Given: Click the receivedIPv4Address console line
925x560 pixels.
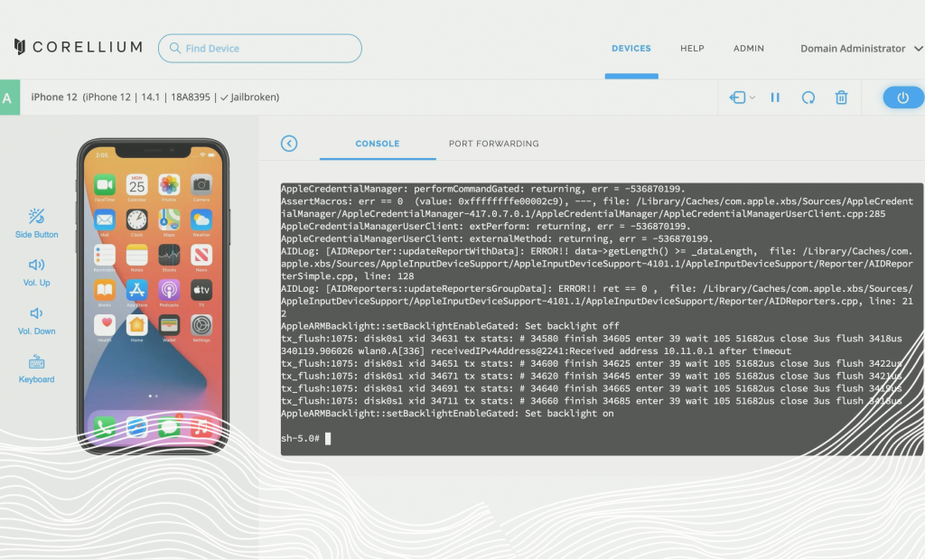Looking at the screenshot, I should click(x=536, y=351).
